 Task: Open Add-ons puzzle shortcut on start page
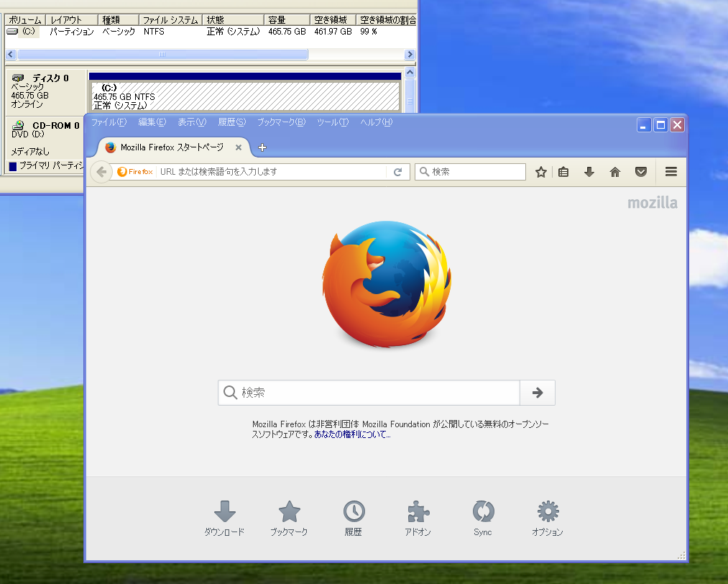coord(418,518)
